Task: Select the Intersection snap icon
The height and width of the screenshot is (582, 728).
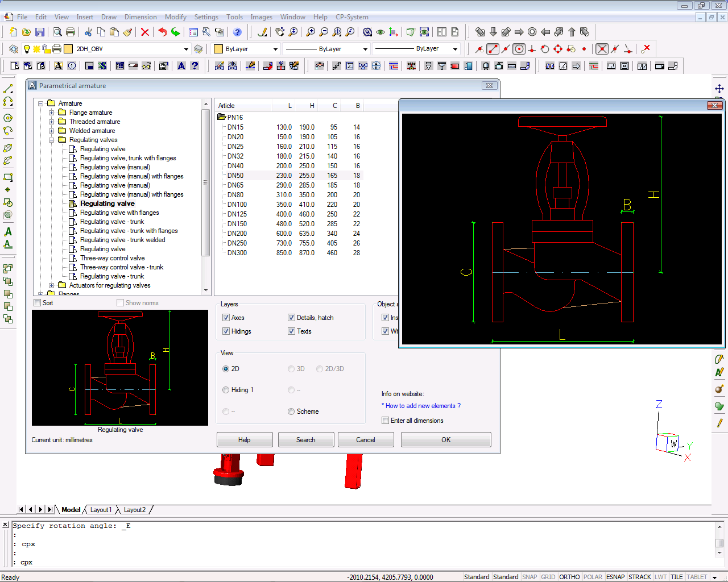Action: coord(602,49)
